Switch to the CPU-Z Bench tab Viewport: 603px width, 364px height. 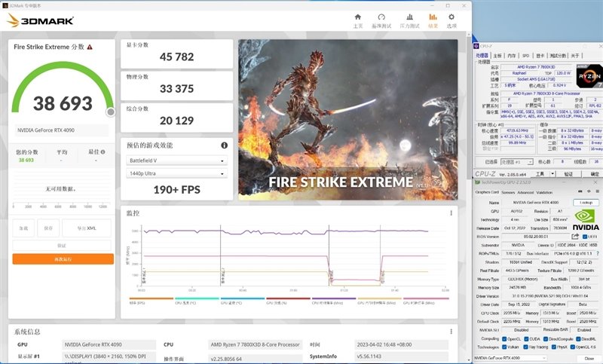(557, 56)
